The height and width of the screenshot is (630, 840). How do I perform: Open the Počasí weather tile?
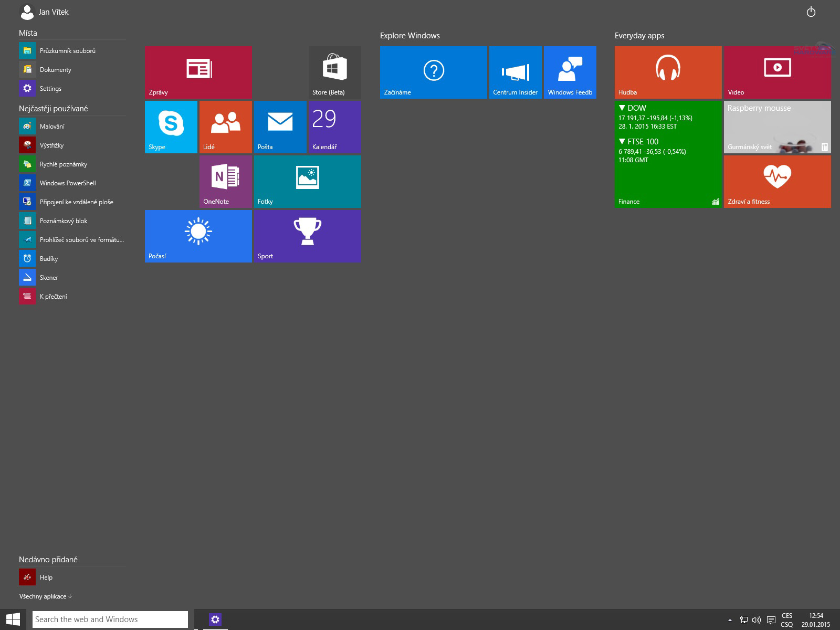198,236
